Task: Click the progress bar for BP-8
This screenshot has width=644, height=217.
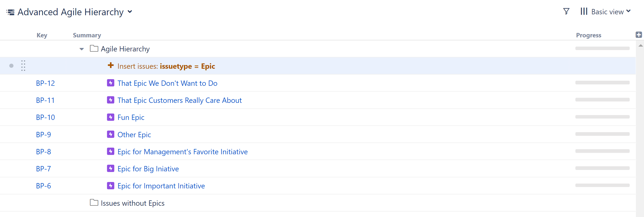Action: click(x=602, y=151)
